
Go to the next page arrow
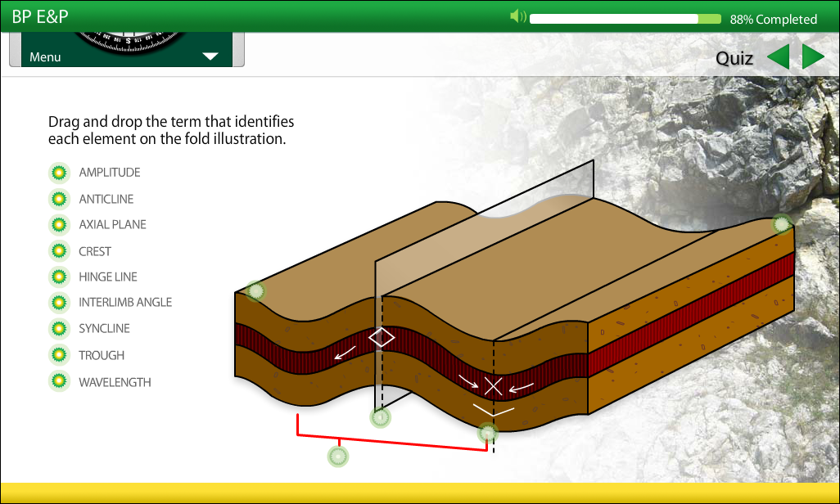tap(812, 57)
